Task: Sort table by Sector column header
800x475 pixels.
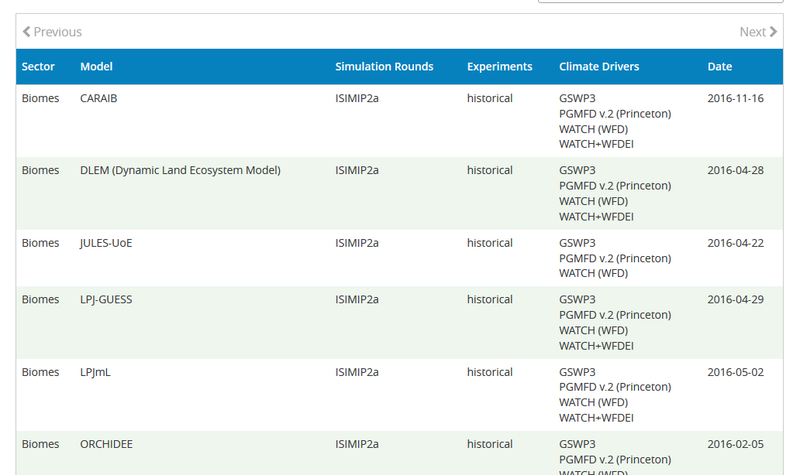Action: 38,66
